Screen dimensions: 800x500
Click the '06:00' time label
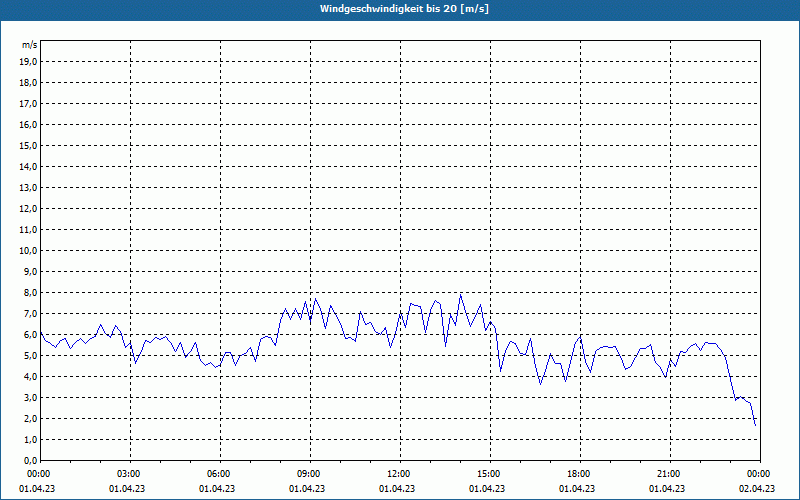click(x=220, y=474)
